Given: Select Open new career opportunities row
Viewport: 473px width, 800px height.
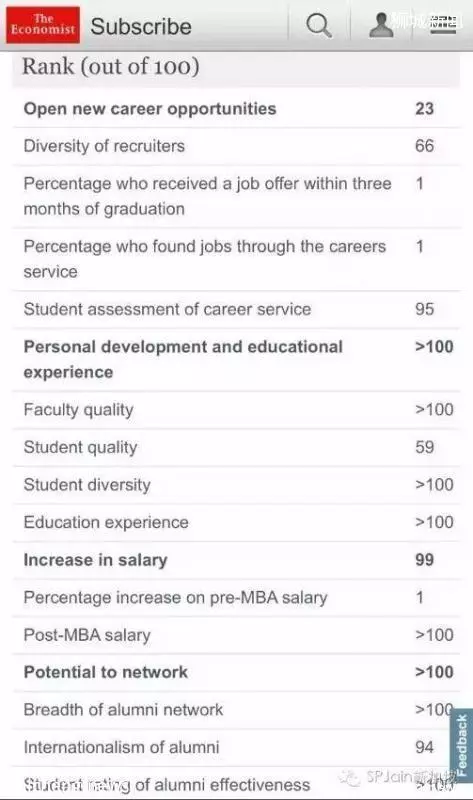Looking at the screenshot, I should tap(236, 109).
